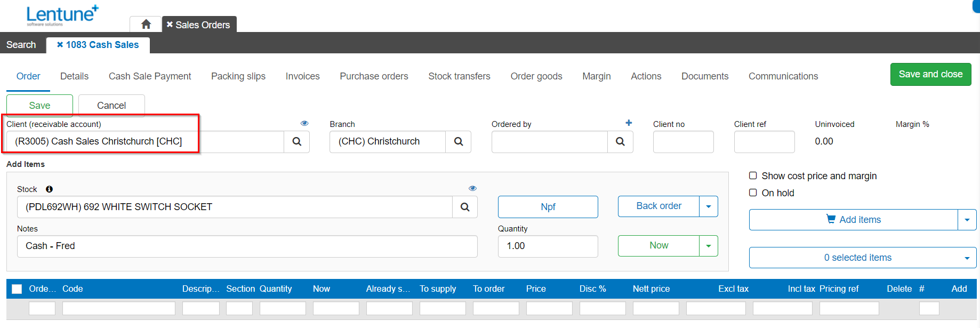
Task: Search client receivable account magnifier
Action: [x=297, y=142]
